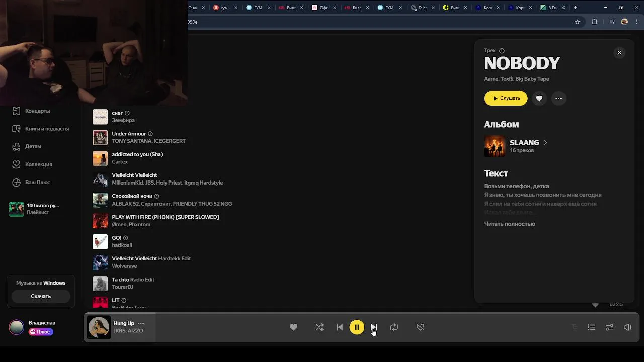Close the NOBODY track info panel
This screenshot has width=644, height=362.
(619, 53)
